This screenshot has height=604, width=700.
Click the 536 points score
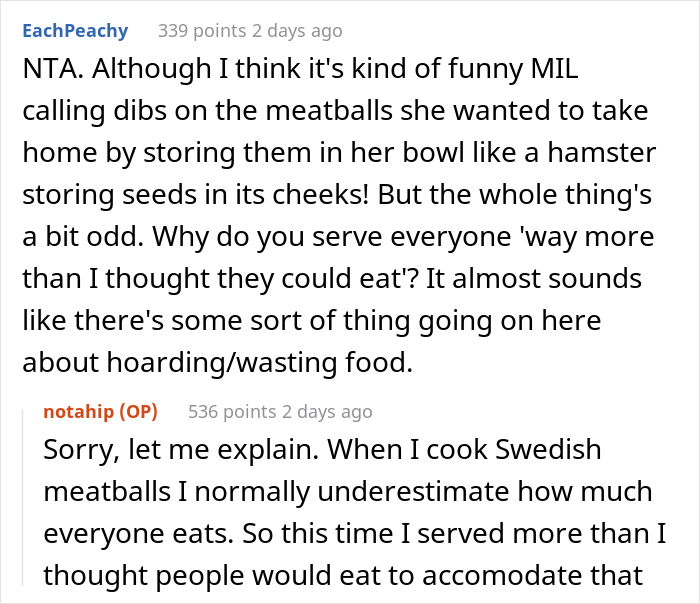(221, 411)
